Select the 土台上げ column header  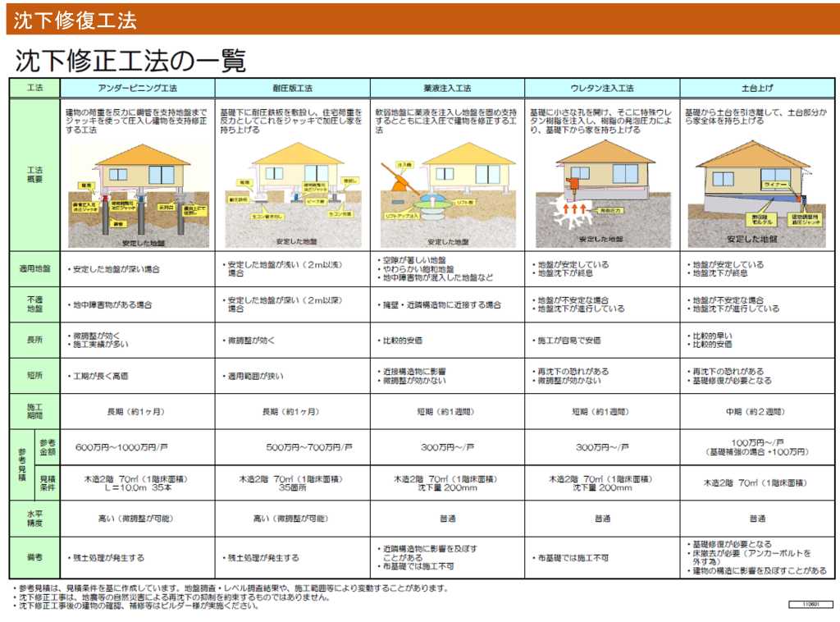[756, 88]
